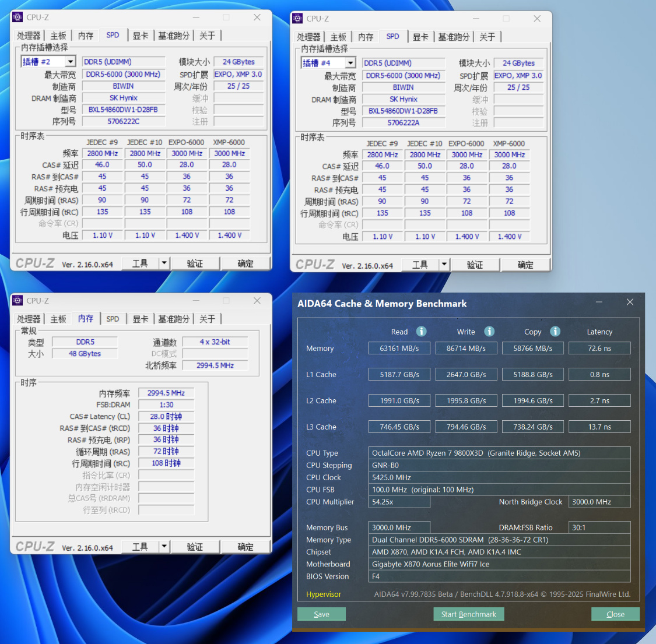
Task: Switch to 内存 tab in slot #4 window
Action: click(x=366, y=37)
